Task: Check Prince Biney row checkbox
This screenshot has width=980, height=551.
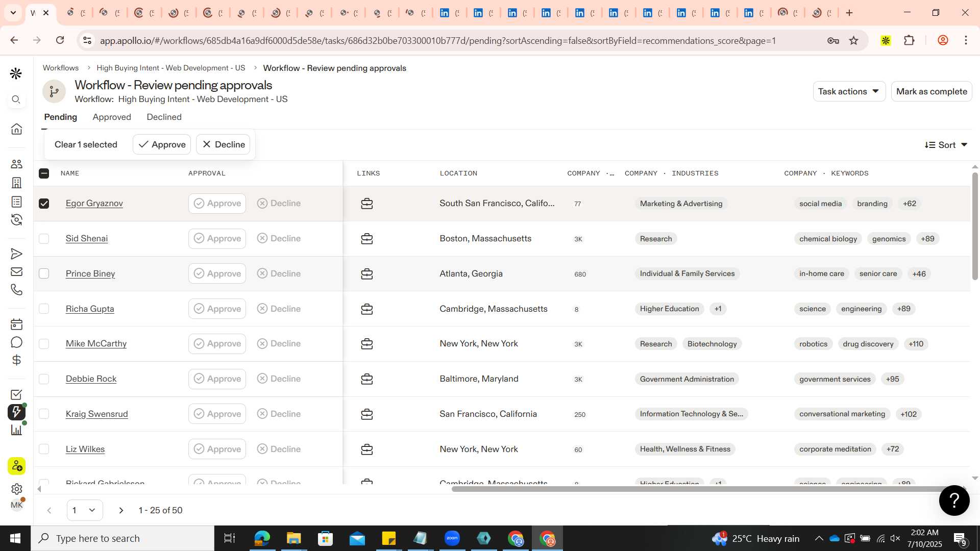Action: [x=44, y=274]
